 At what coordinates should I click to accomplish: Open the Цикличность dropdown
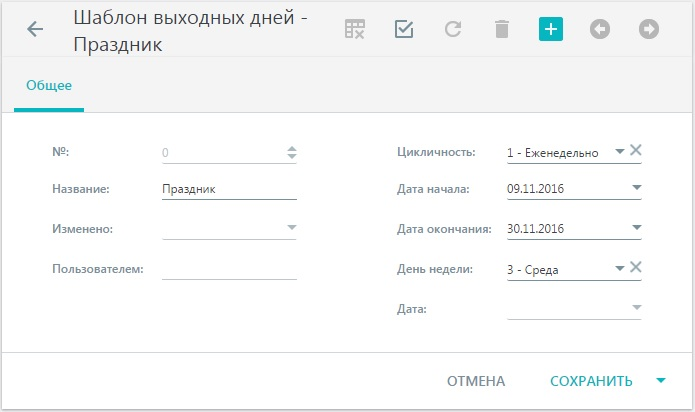pyautogui.click(x=620, y=152)
